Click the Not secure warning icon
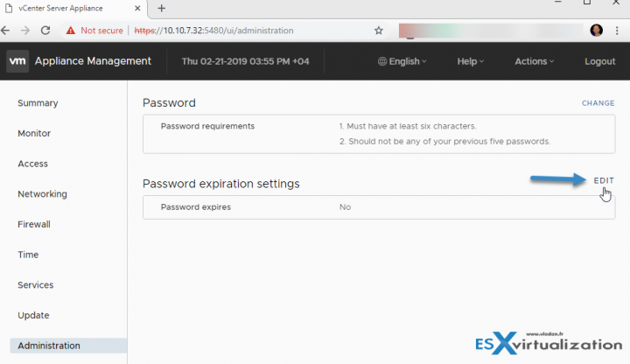 point(71,31)
